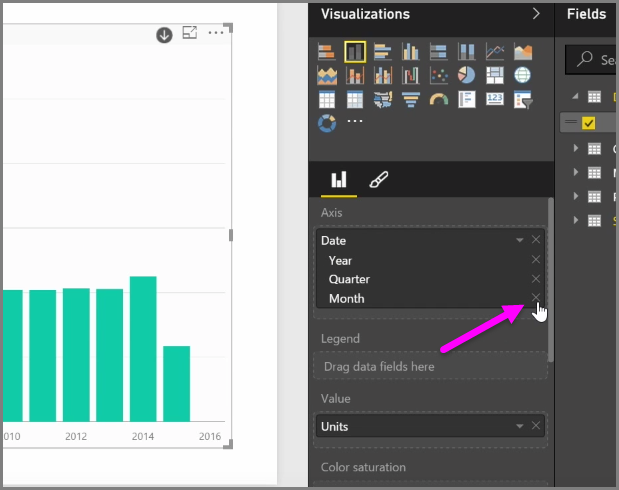The image size is (619, 490).
Task: Select the card visualization with 123
Action: [495, 99]
